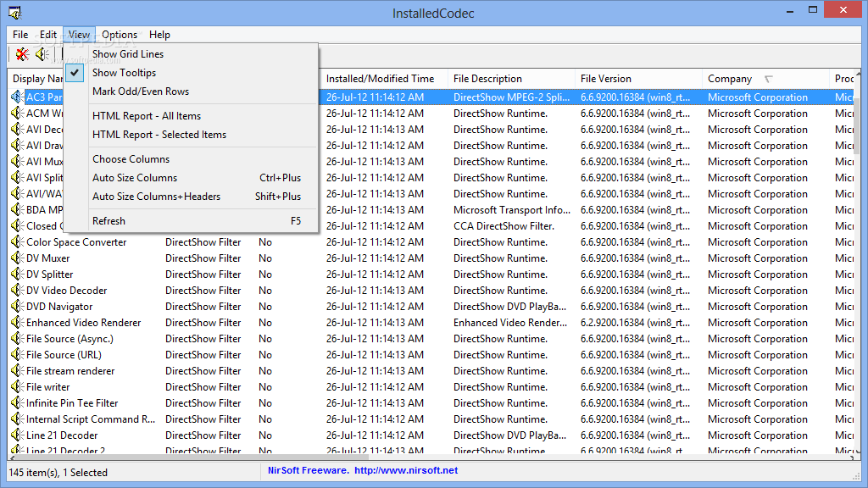Sort by Installed/Modified Time column header

coord(384,79)
